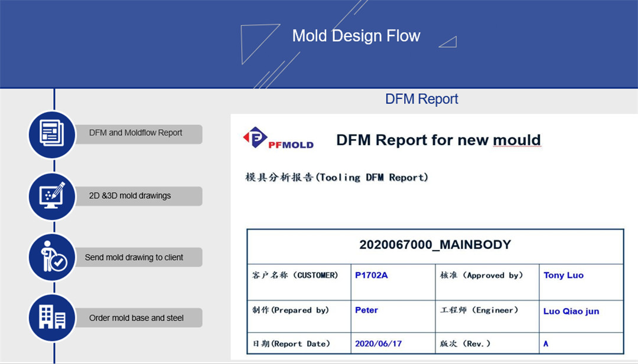Click the monitor with pencil drawing icon
638x364 pixels.
51,196
